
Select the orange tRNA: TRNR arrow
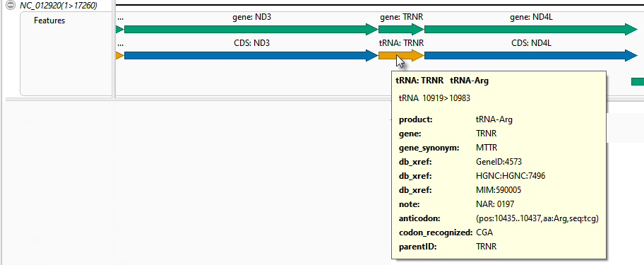point(401,55)
